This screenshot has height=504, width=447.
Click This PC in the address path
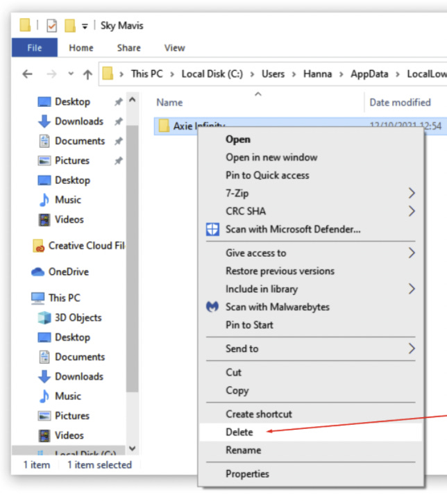[147, 74]
